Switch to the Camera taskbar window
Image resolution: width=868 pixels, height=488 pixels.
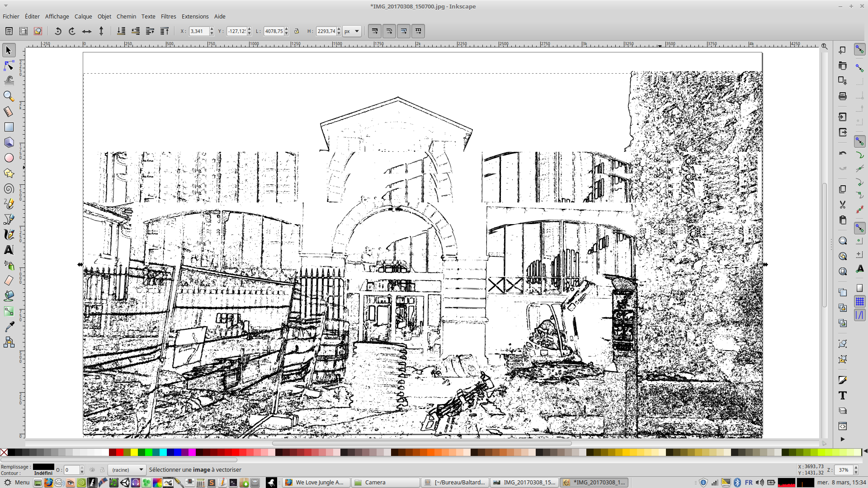(384, 483)
